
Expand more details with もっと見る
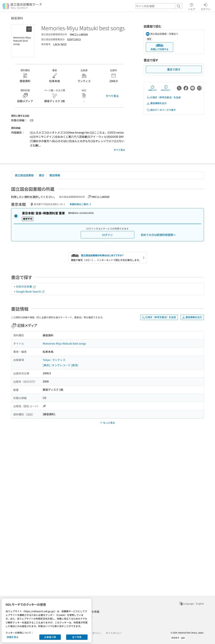coord(107,423)
